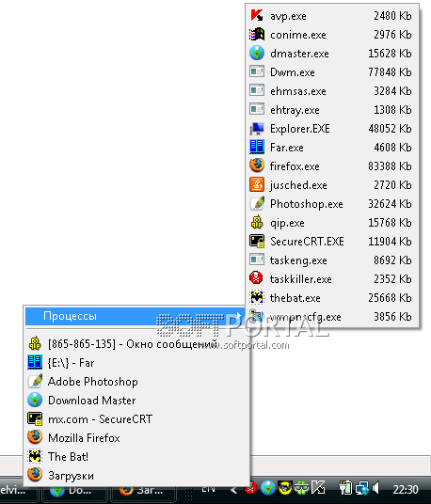Choose the Загрузки window entry

click(x=137, y=476)
